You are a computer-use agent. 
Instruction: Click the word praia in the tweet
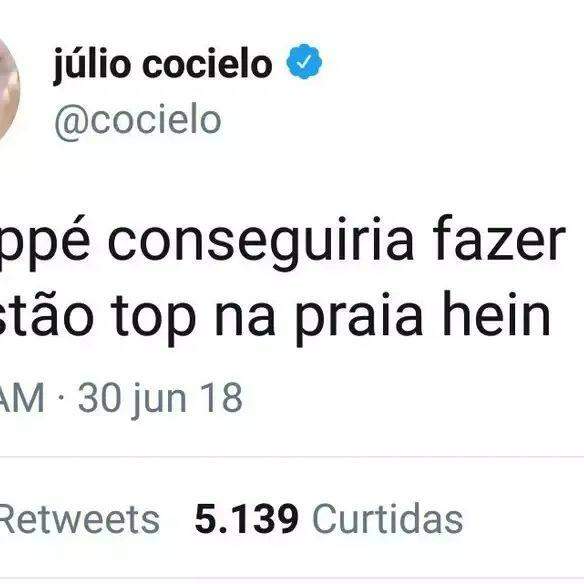(360, 318)
